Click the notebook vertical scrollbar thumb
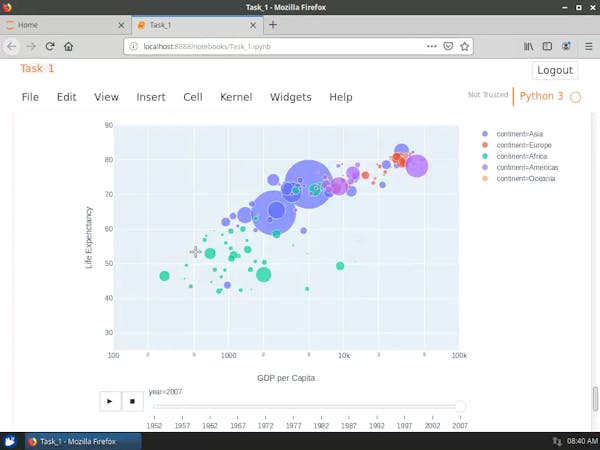Screen dimensions: 600x450 595,398
